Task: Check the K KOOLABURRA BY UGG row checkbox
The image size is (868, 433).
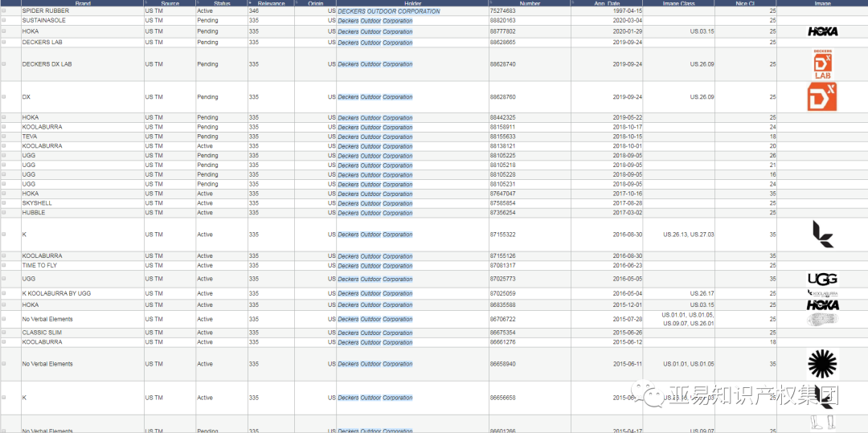Action: (x=5, y=294)
